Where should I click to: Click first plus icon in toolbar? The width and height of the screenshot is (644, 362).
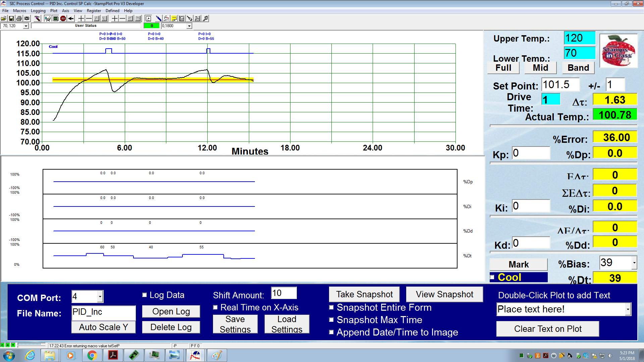pyautogui.click(x=81, y=18)
